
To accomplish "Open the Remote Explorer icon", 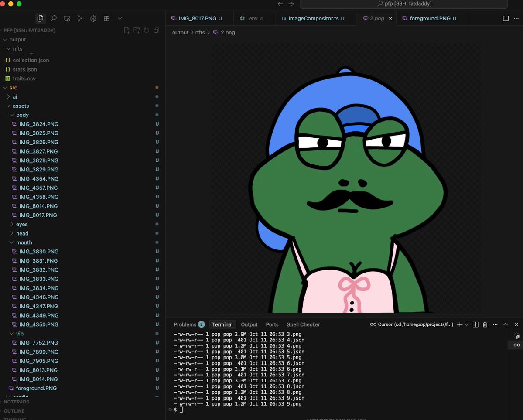I will coord(67,19).
